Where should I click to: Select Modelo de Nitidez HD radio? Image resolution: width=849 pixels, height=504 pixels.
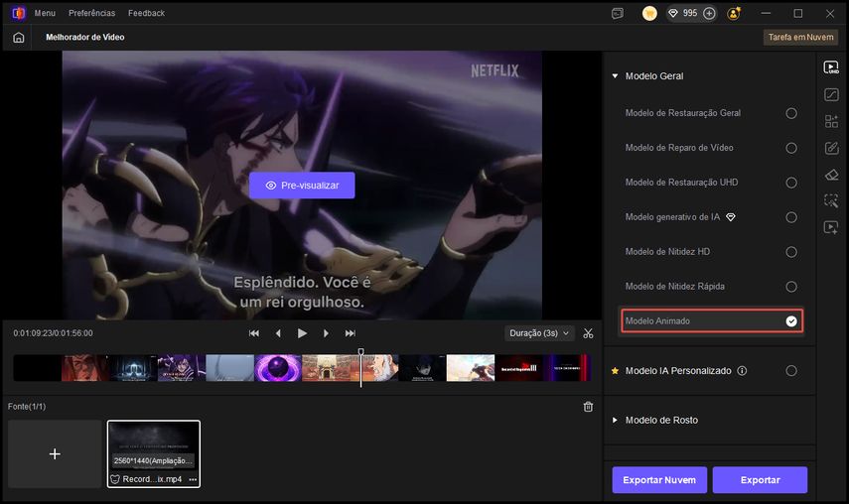click(791, 252)
